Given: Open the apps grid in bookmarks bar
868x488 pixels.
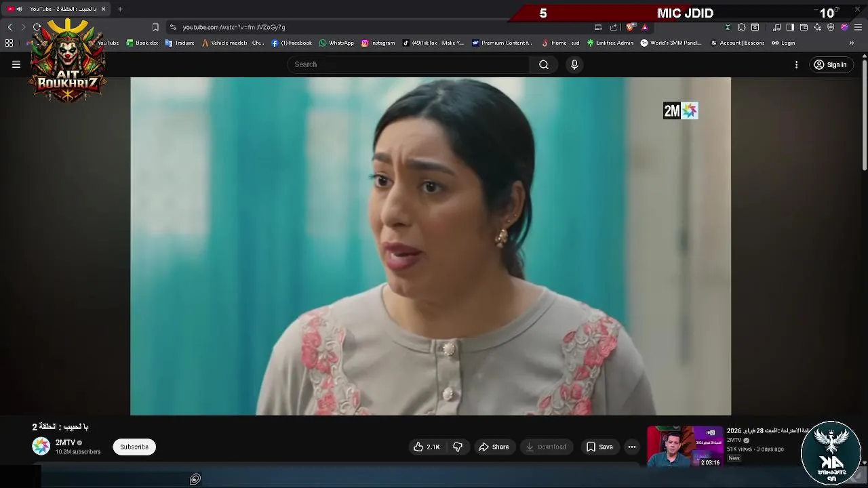Looking at the screenshot, I should coord(9,43).
